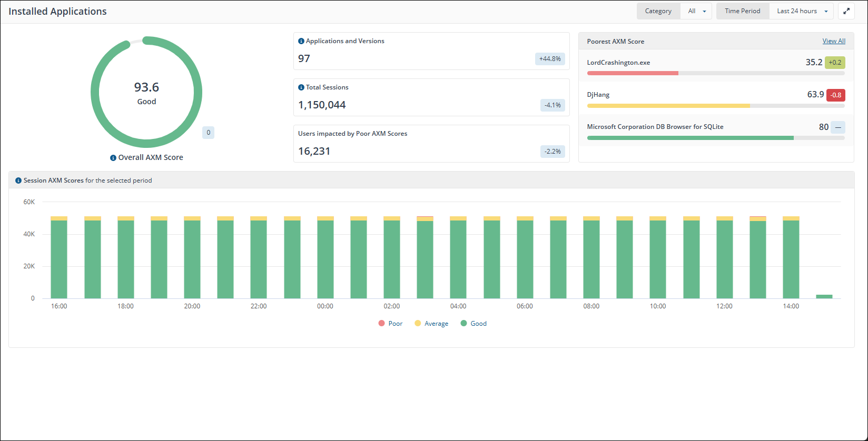Open the Last 24 hours time period dropdown

point(801,11)
